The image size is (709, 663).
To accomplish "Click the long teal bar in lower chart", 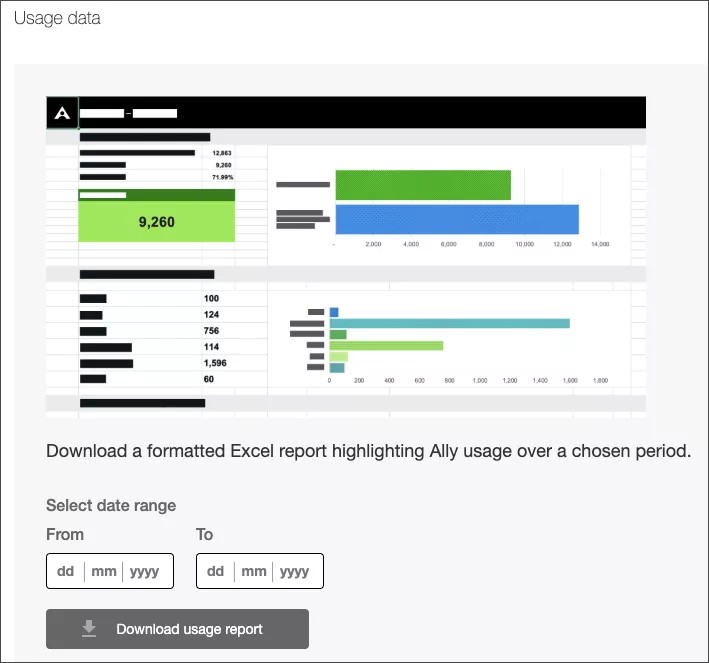I will pyautogui.click(x=449, y=323).
